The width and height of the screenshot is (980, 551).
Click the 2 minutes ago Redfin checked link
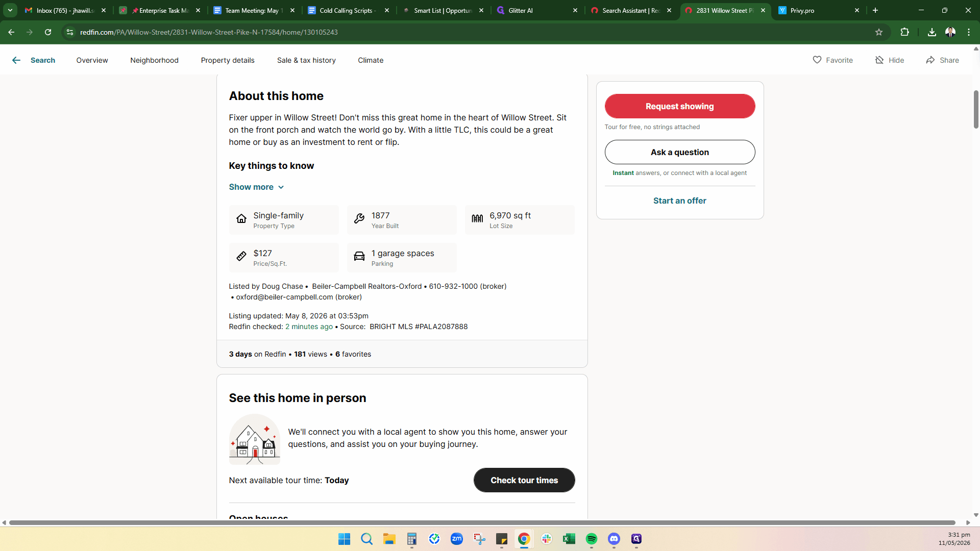309,327
